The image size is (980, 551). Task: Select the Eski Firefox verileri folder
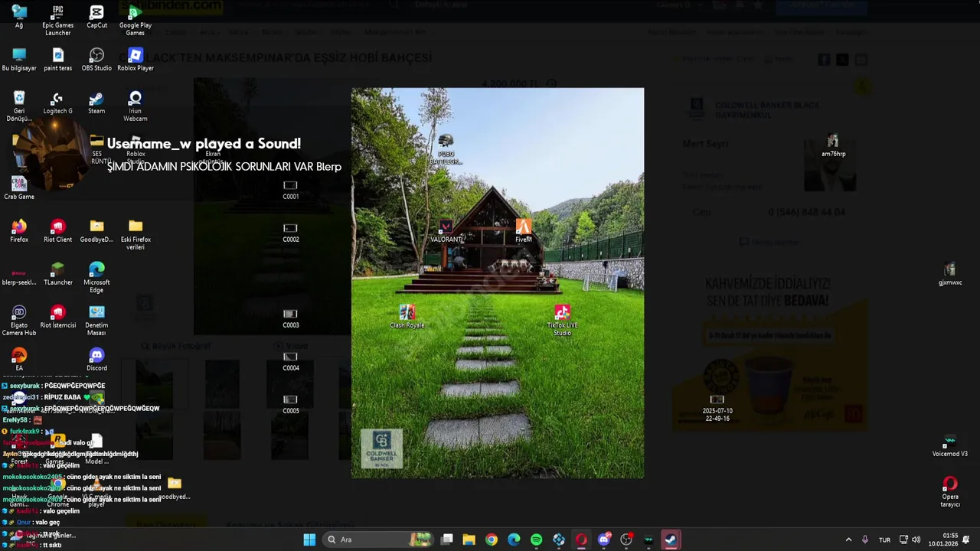pyautogui.click(x=136, y=235)
